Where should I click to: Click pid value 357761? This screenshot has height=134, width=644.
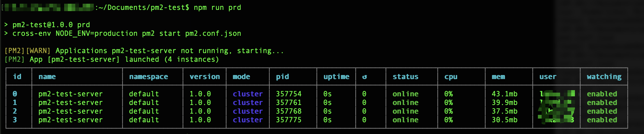coord(289,103)
